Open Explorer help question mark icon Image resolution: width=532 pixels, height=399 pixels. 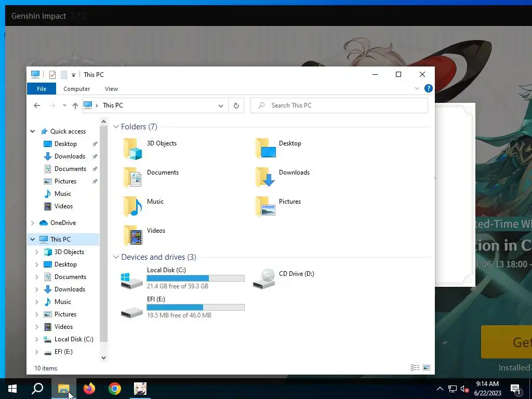429,88
